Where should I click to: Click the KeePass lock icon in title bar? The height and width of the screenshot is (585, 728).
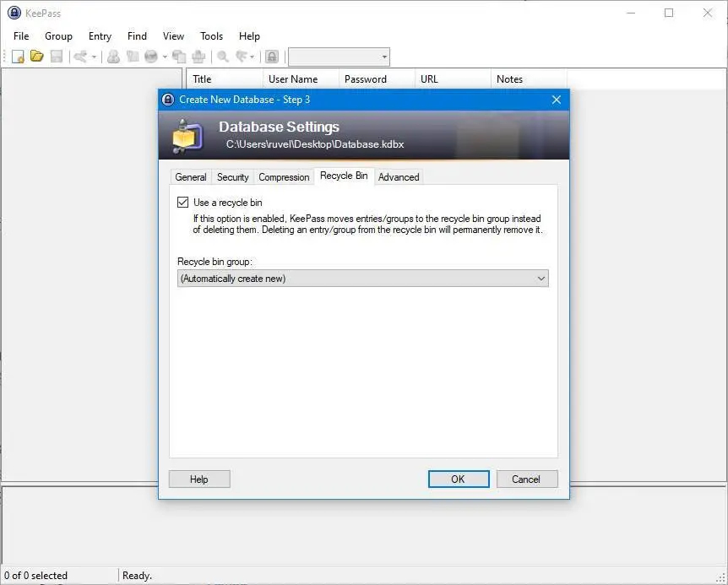pos(14,13)
